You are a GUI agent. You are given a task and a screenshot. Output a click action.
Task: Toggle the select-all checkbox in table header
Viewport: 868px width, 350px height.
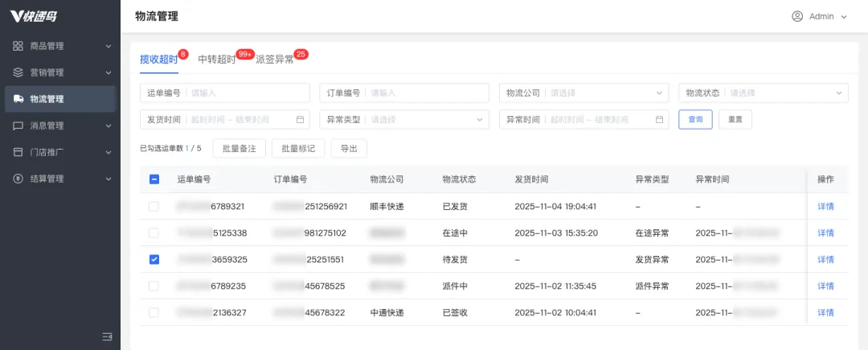click(154, 179)
